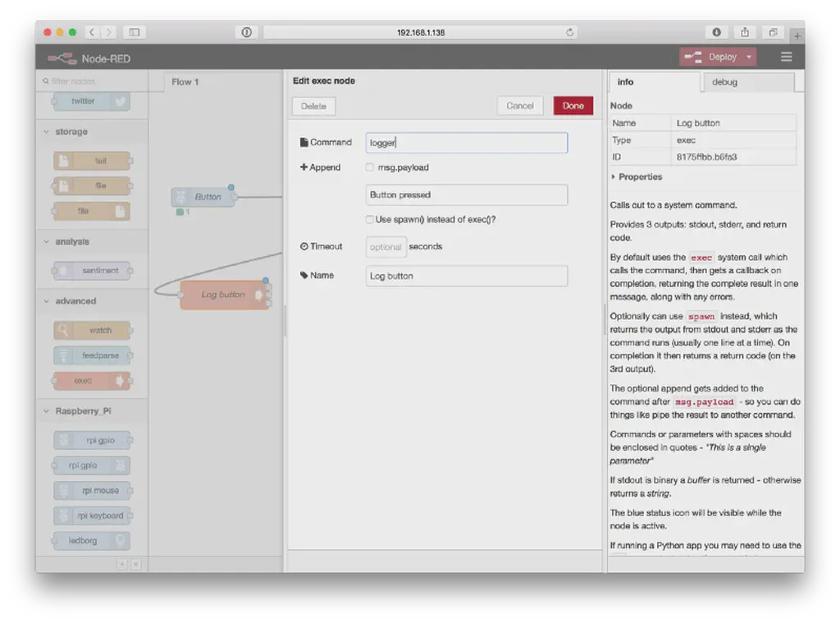Image resolution: width=840 pixels, height=623 pixels.
Task: Select the ledborg node
Action: (90, 540)
